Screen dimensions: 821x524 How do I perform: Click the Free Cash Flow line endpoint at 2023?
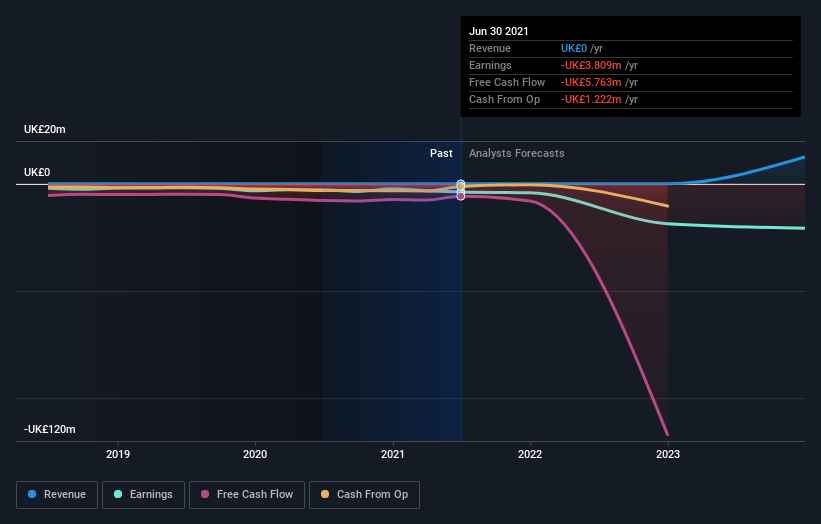point(667,434)
